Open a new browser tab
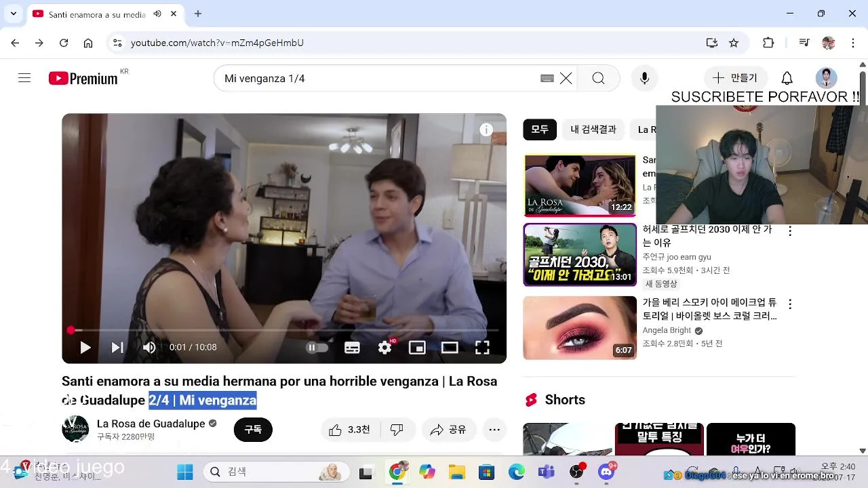The width and height of the screenshot is (868, 488). (198, 14)
